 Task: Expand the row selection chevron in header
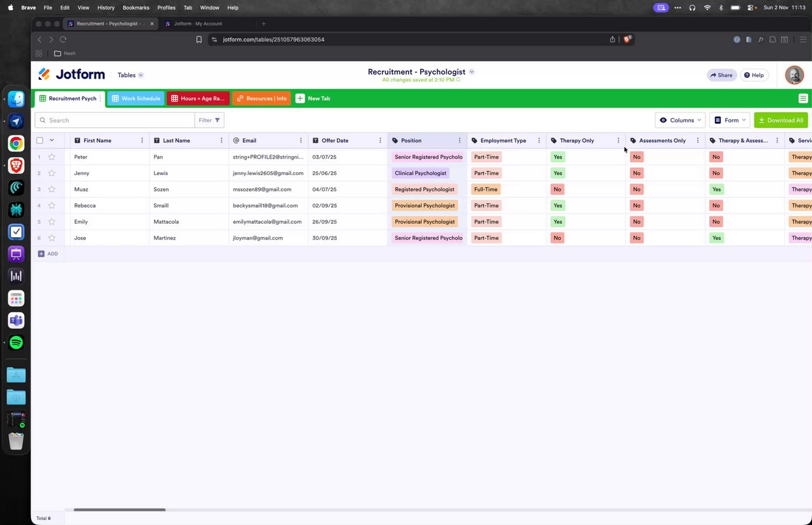click(51, 141)
